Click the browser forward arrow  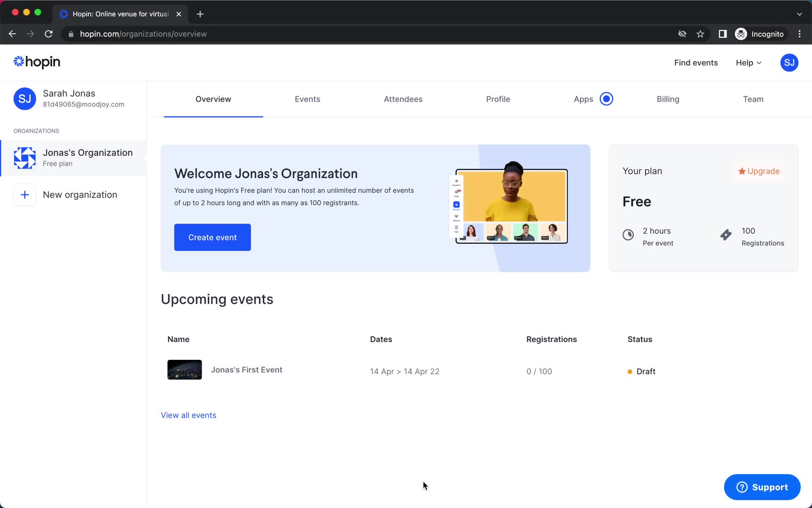coord(30,34)
